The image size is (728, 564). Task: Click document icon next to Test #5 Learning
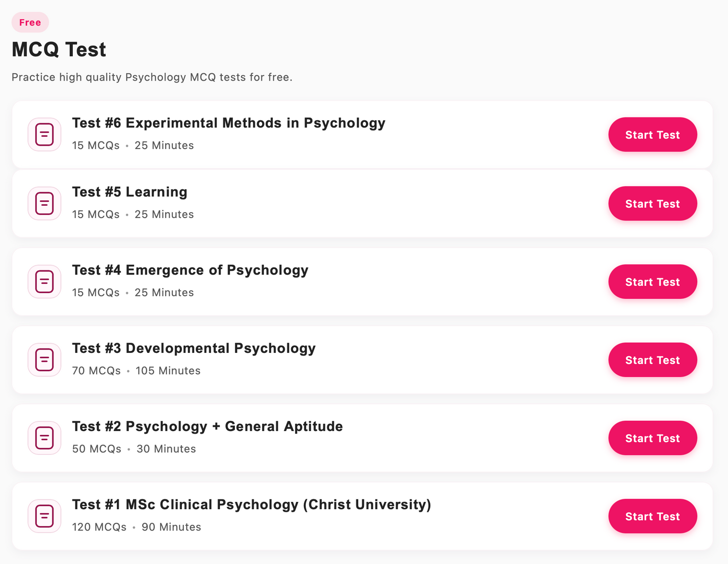(x=45, y=203)
